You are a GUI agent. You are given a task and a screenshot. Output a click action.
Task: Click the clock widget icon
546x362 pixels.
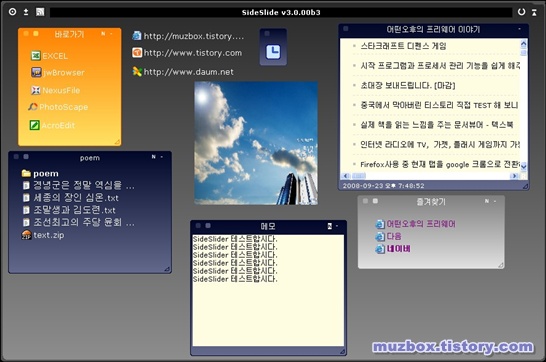pos(273,52)
